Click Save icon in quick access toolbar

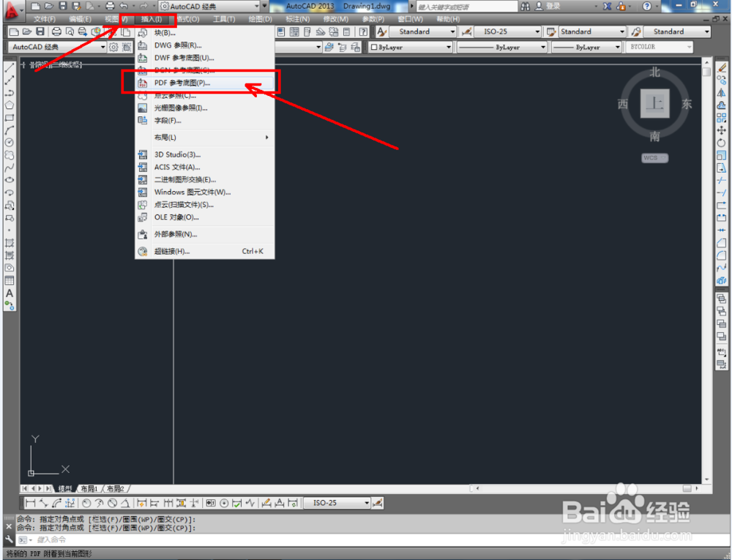click(x=63, y=6)
